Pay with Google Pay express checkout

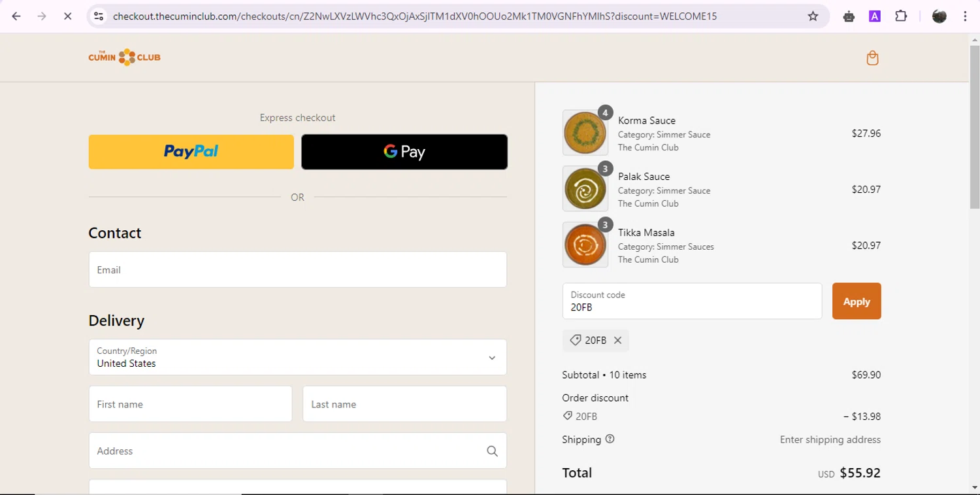click(x=404, y=152)
